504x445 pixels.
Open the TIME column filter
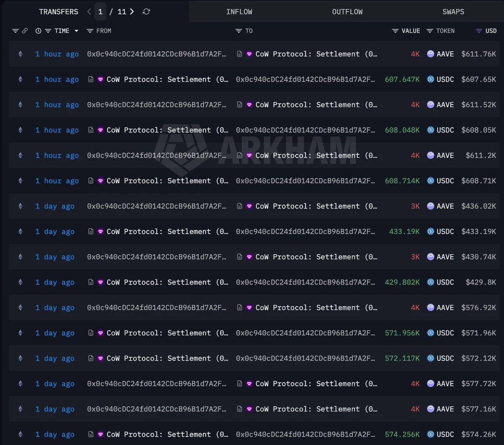48,31
